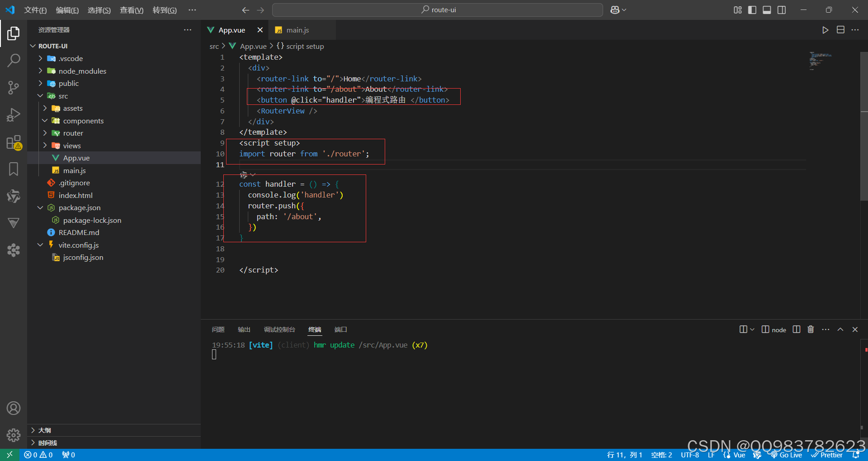This screenshot has height=461, width=868.
Task: Open remote window indicator in status bar
Action: click(9, 455)
